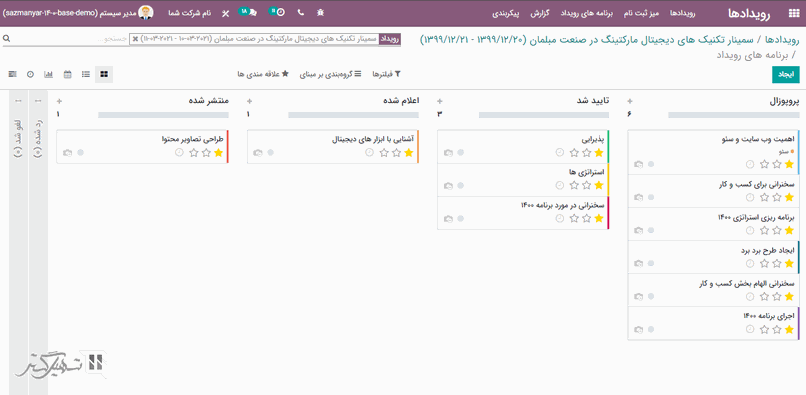Click the wrench tools icon in top bar
This screenshot has width=806, height=395.
pos(225,13)
